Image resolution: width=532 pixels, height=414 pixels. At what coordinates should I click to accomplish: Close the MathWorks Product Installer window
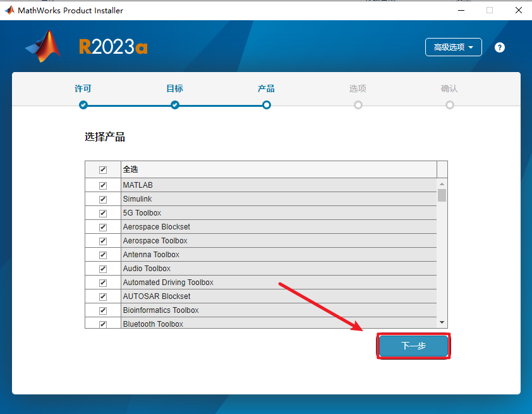click(x=519, y=10)
